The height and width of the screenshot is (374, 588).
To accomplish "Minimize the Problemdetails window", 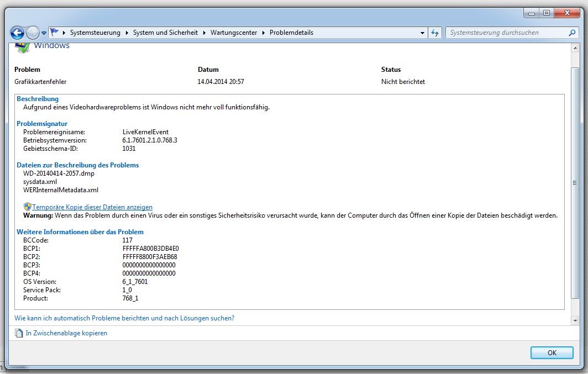I will pos(532,13).
